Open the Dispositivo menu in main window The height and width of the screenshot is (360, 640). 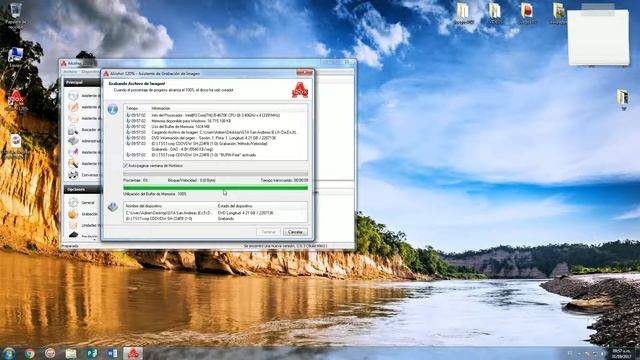(90, 72)
